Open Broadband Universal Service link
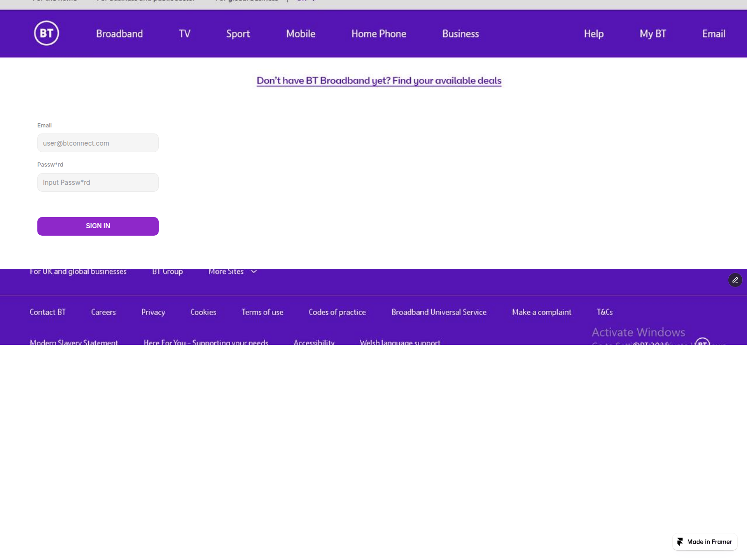747x560 pixels. (x=439, y=312)
